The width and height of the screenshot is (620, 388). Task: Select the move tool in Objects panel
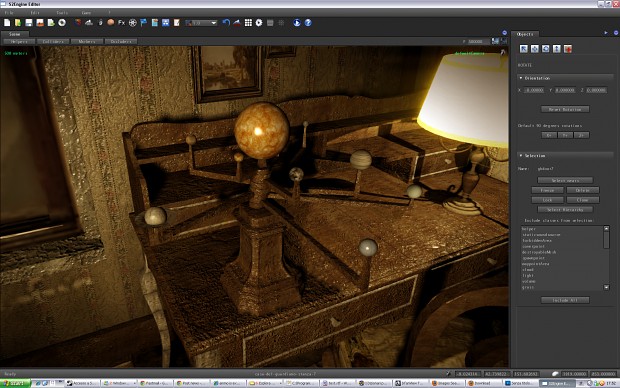pos(535,49)
